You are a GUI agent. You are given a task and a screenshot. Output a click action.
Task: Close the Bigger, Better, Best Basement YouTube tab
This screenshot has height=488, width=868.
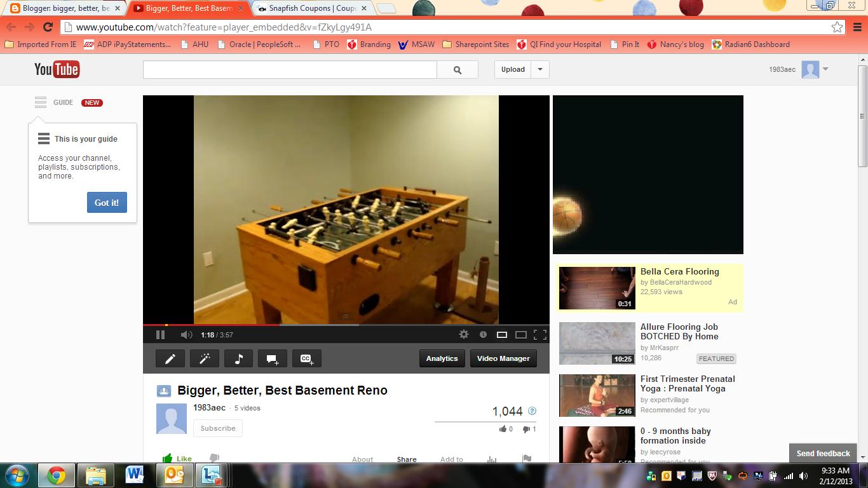[242, 8]
